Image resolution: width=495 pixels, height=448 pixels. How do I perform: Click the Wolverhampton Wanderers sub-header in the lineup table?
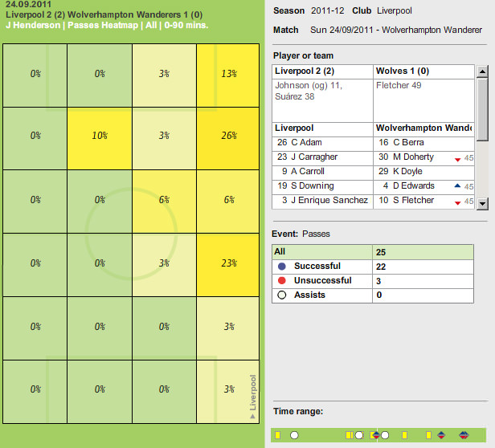[424, 128]
